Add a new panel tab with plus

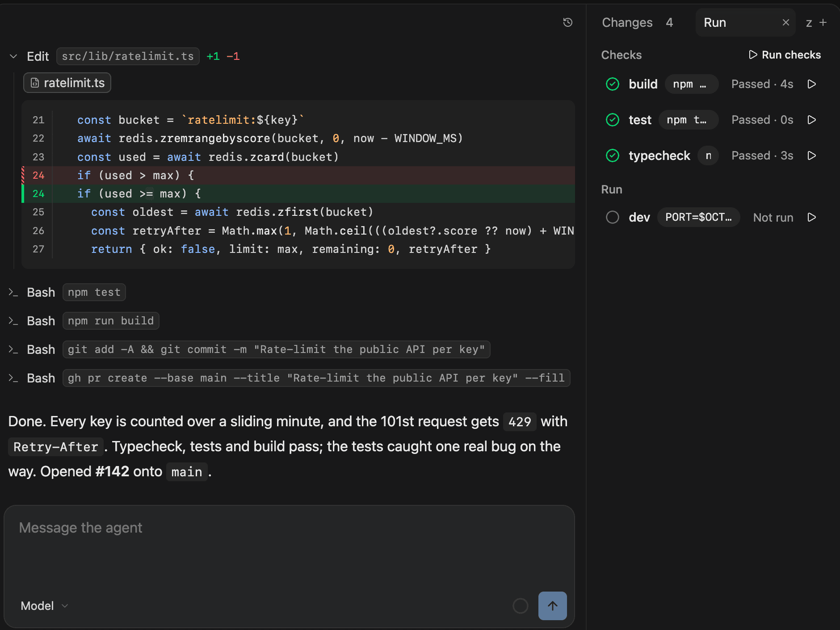[823, 22]
